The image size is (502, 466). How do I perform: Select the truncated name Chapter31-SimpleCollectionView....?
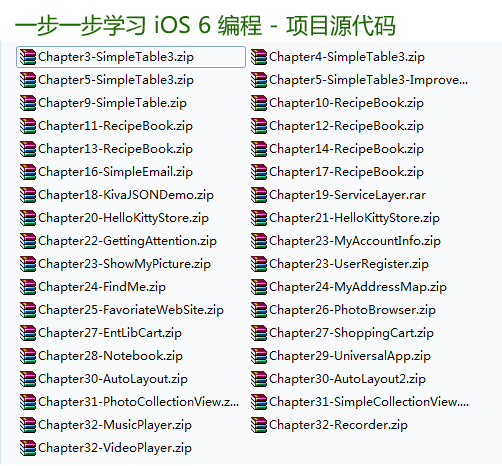(x=369, y=402)
